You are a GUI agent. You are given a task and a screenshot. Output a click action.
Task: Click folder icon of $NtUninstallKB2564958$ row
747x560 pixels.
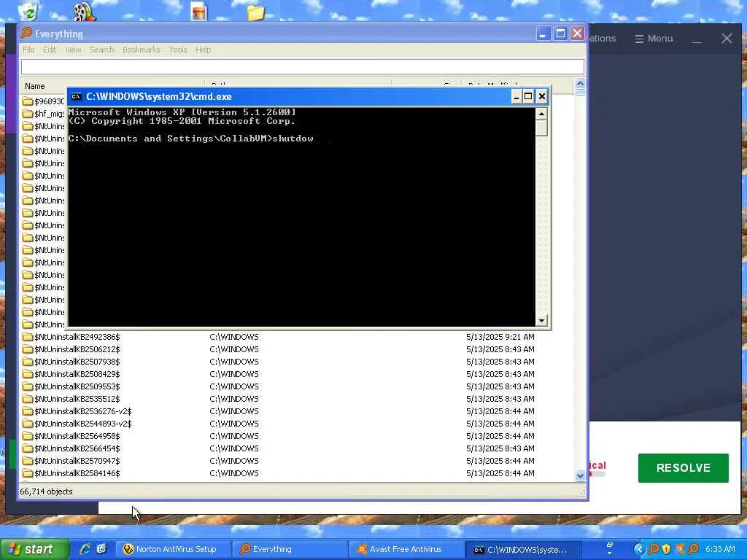[x=28, y=436]
